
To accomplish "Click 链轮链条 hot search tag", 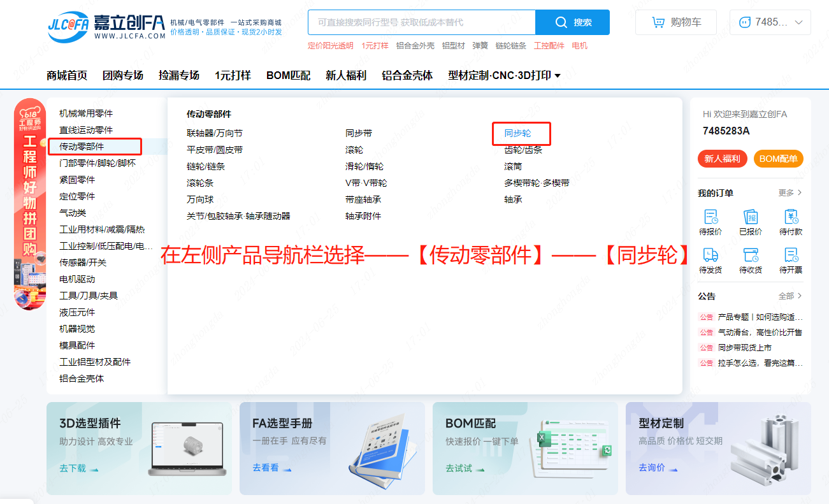I will (x=511, y=46).
